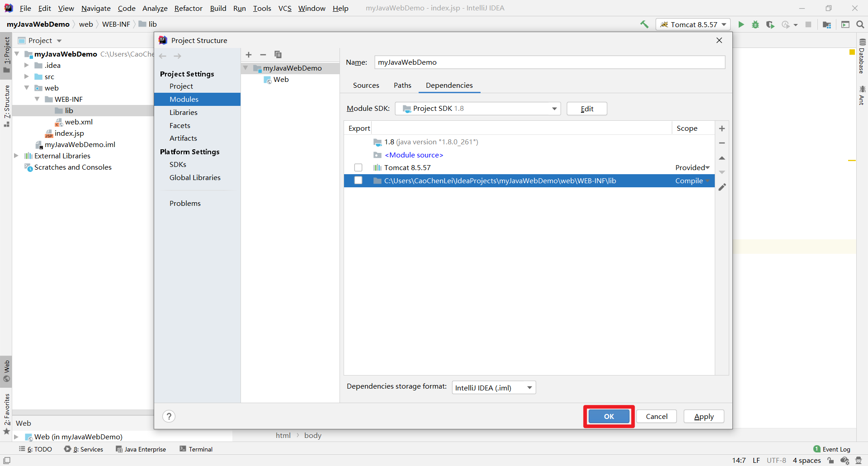Open the Database tool window

(x=862, y=57)
